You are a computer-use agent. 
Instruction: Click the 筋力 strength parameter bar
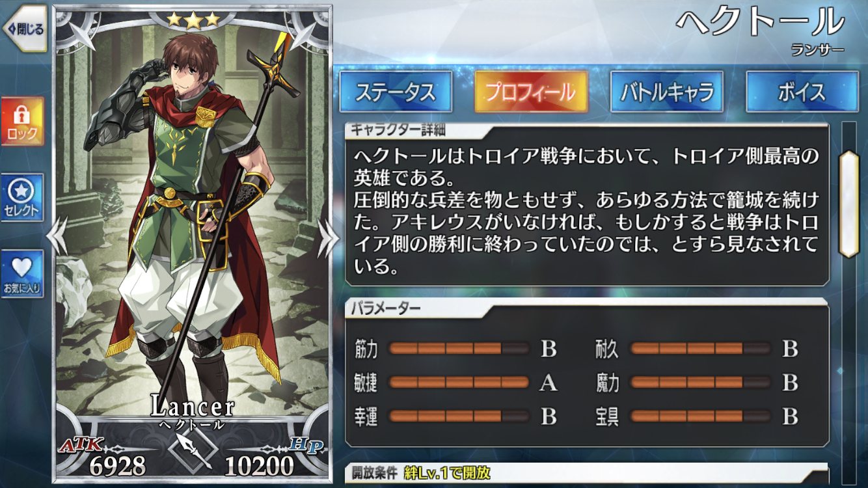coord(459,349)
